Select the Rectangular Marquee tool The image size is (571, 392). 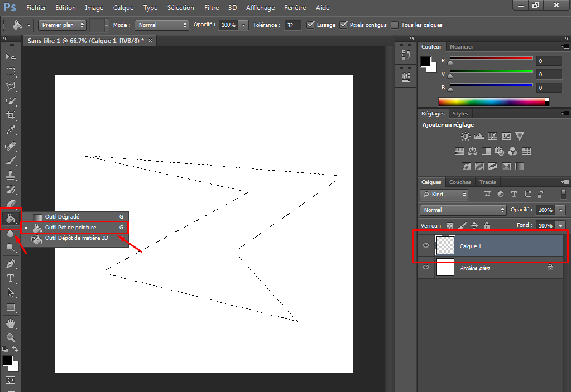point(11,71)
